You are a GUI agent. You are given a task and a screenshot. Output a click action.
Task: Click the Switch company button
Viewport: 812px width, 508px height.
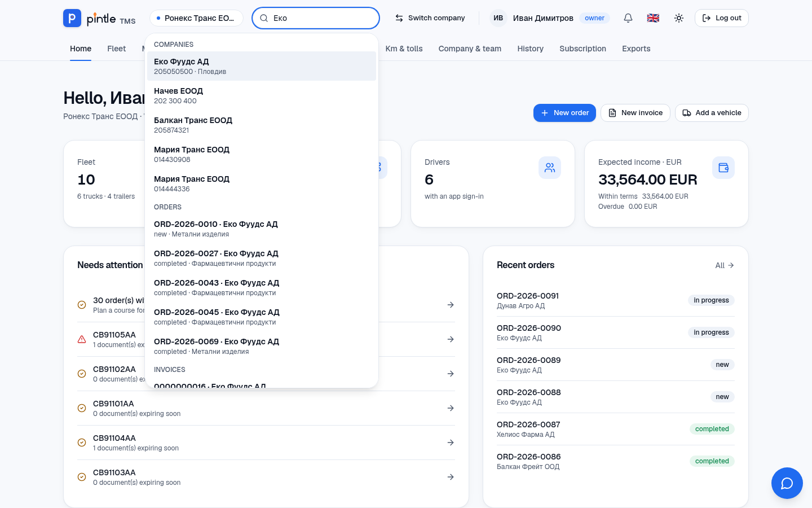tap(430, 18)
